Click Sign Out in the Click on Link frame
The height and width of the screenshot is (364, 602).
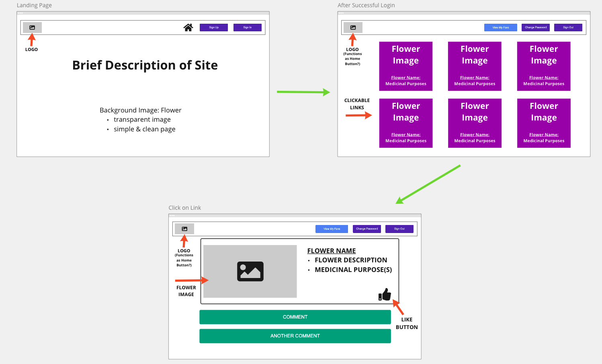(x=399, y=229)
